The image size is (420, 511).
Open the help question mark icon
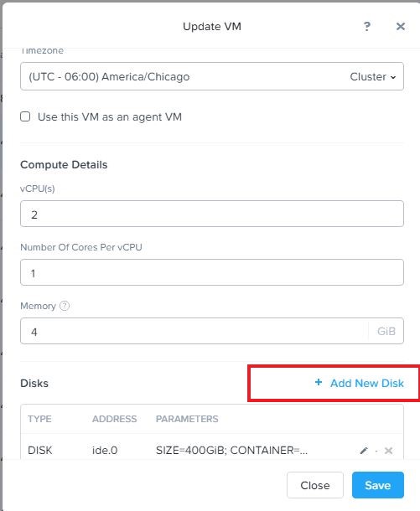367,27
